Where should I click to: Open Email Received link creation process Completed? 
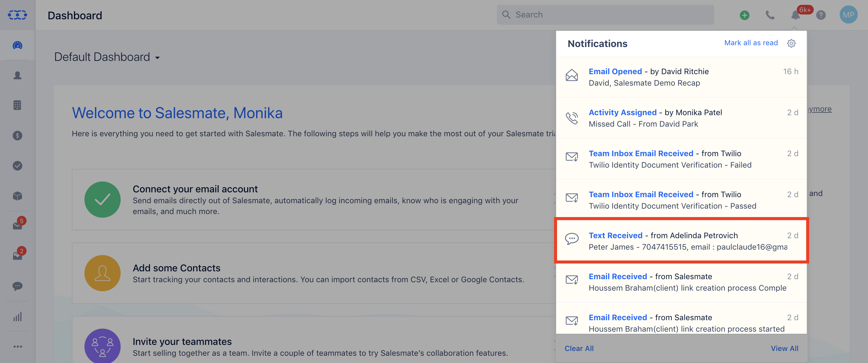(681, 282)
